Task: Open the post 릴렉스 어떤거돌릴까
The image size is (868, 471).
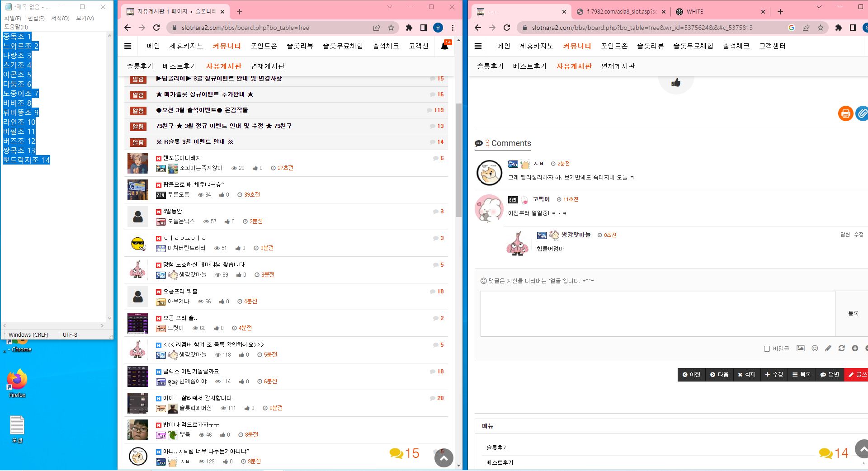Action: coord(191,371)
